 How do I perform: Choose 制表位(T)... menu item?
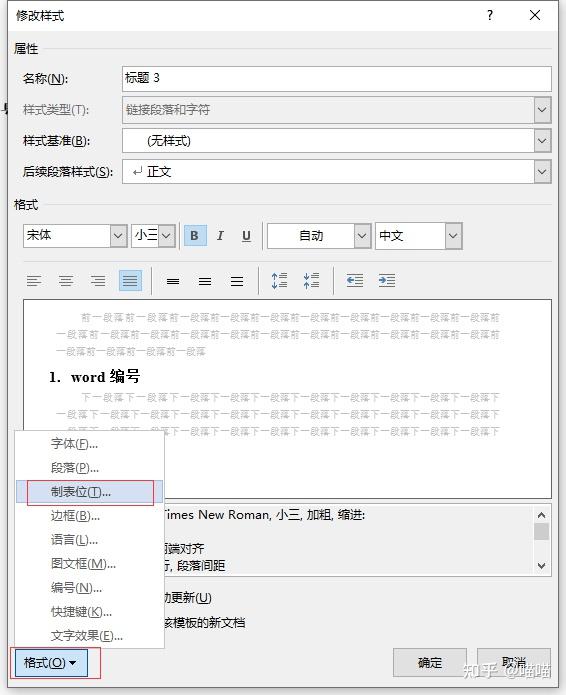point(90,492)
